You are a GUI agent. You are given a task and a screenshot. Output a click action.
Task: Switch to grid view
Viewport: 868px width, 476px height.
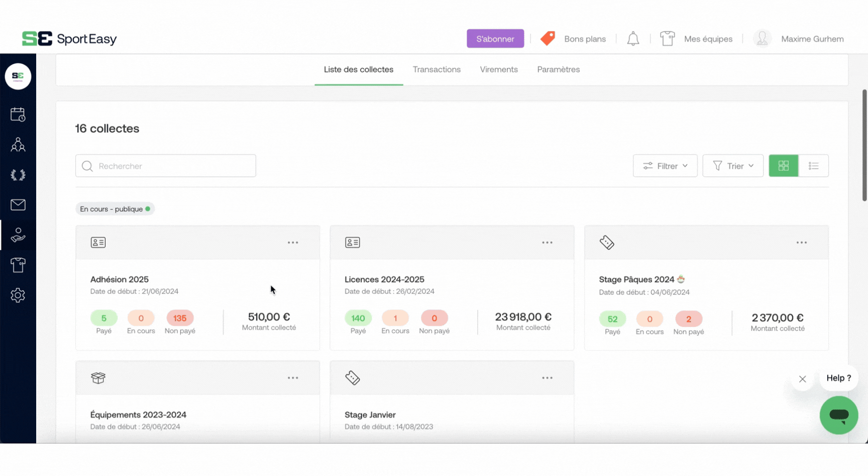784,166
